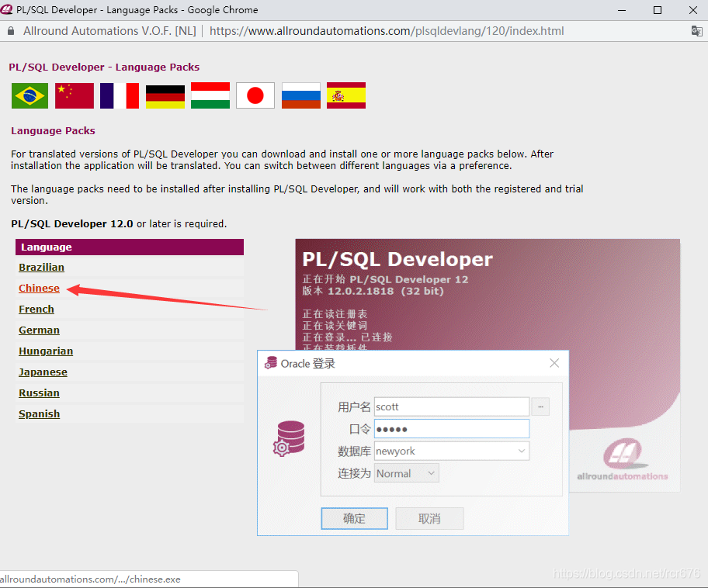This screenshot has width=708, height=588.
Task: Click the Google Translate icon in address bar
Action: 696,31
